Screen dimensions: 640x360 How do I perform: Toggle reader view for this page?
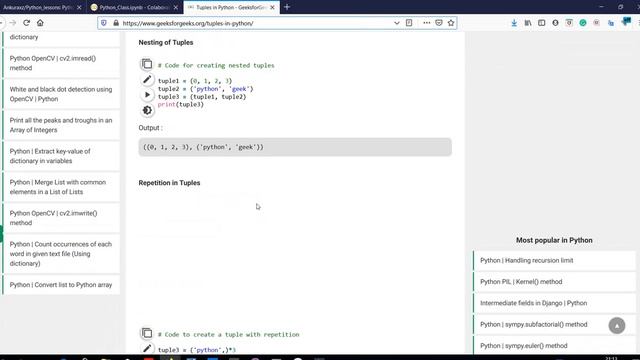[409, 23]
